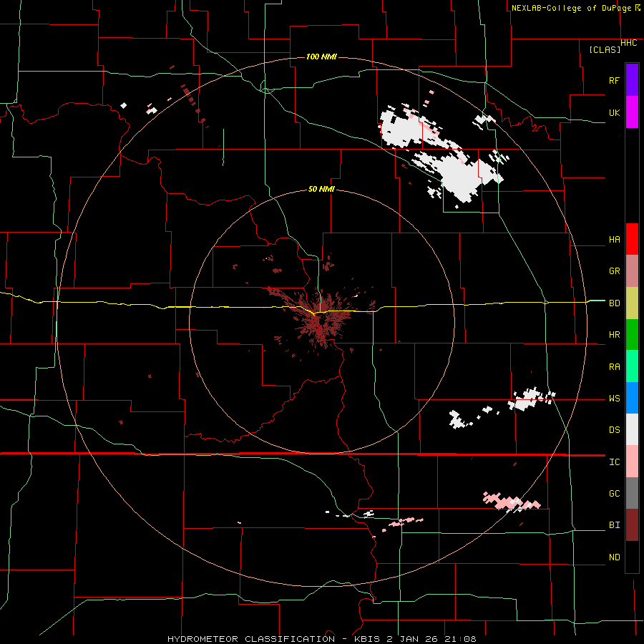Pick the HR green legend swatch

pos(632,334)
